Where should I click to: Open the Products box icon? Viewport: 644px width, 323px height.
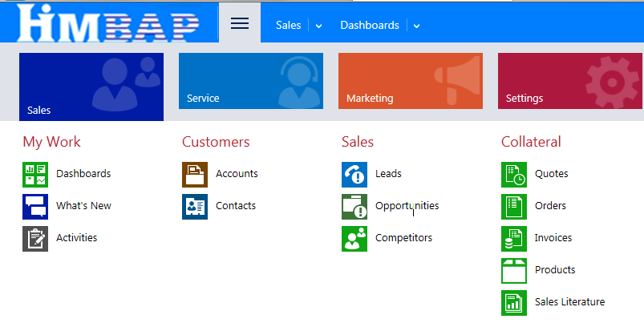tap(514, 270)
